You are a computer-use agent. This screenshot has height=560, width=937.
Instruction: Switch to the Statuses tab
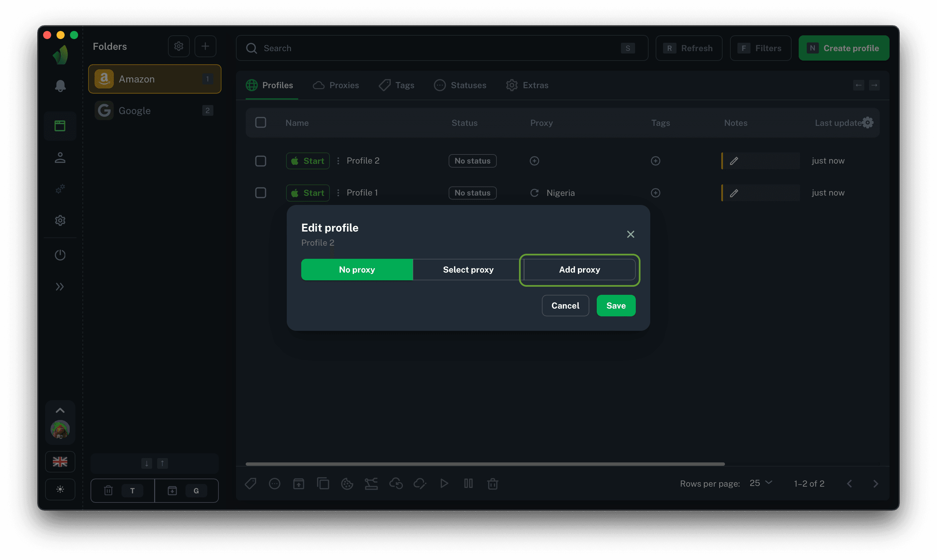coord(460,85)
